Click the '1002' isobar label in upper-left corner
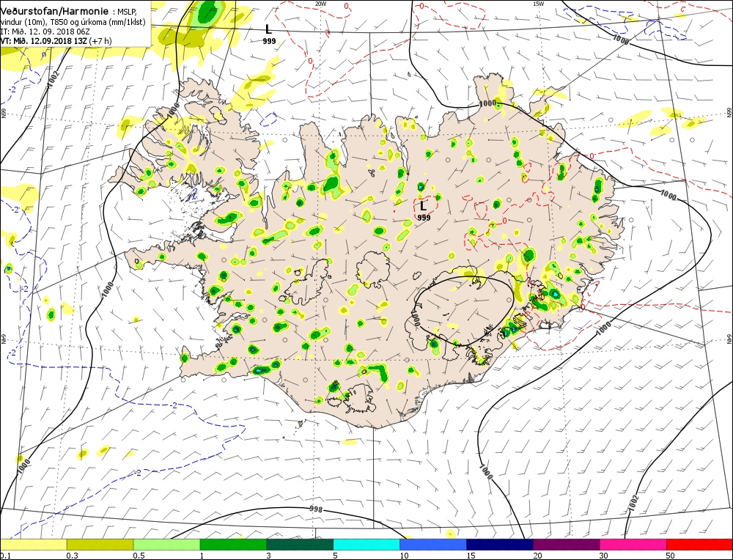Image resolution: width=733 pixels, height=560 pixels. [x=54, y=77]
